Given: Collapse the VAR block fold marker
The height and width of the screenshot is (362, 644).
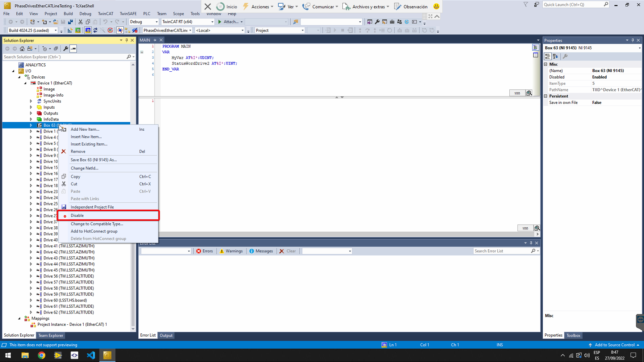Looking at the screenshot, I should tap(142, 52).
